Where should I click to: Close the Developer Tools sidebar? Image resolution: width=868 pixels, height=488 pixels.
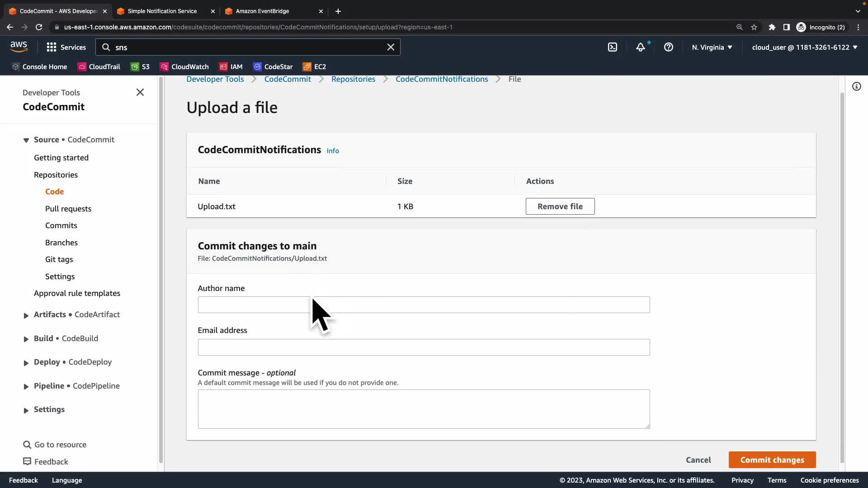(140, 92)
